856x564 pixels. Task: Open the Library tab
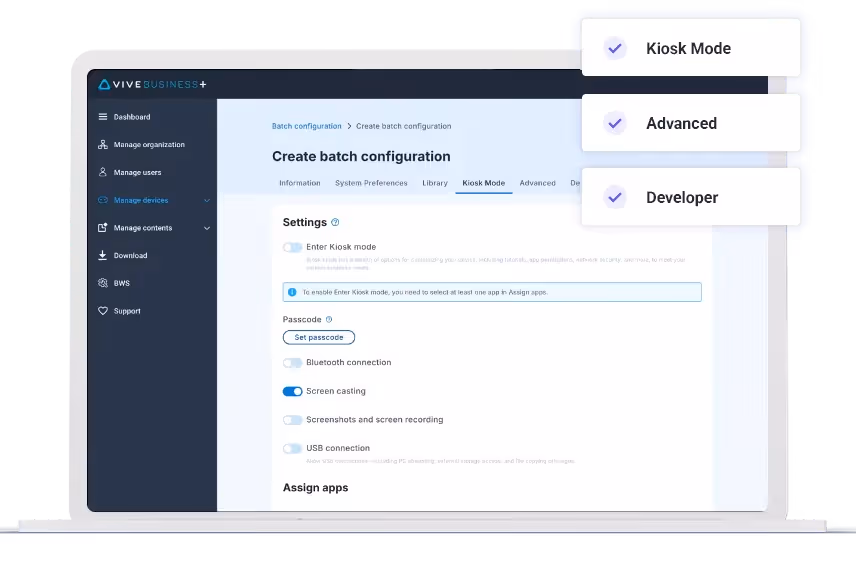(435, 183)
